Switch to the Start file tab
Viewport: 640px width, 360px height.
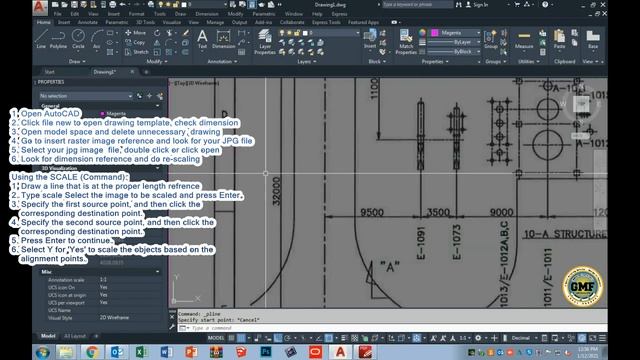click(x=49, y=72)
